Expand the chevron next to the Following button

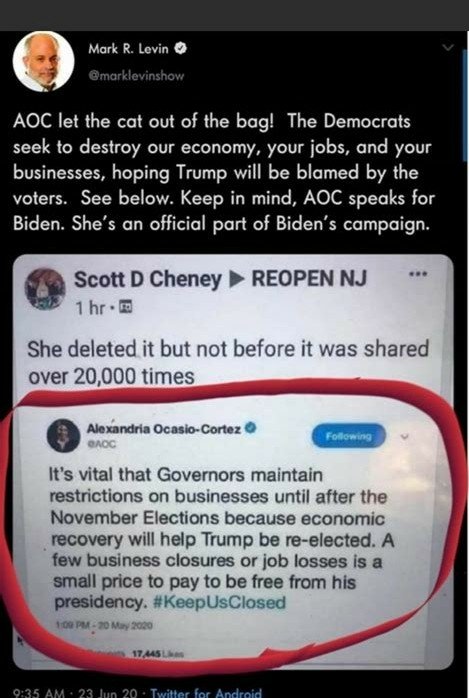(x=404, y=437)
